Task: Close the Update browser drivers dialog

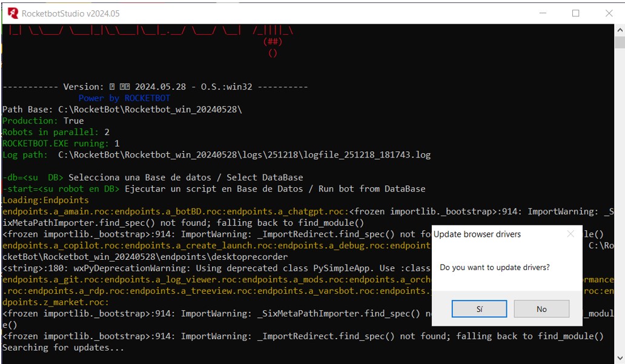Action: point(570,234)
